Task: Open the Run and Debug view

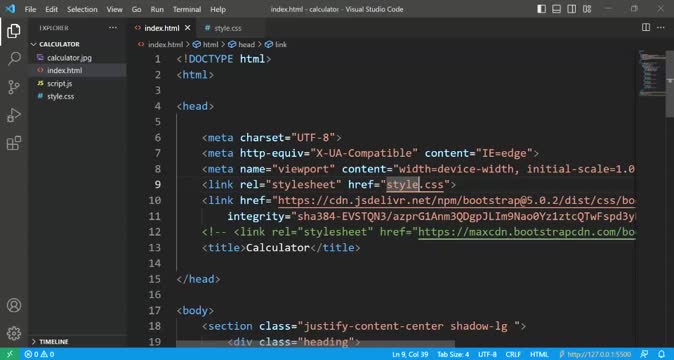Action: point(14,115)
